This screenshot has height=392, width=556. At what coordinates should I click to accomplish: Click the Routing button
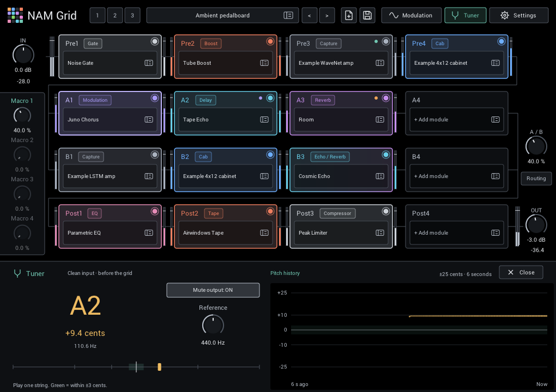536,179
